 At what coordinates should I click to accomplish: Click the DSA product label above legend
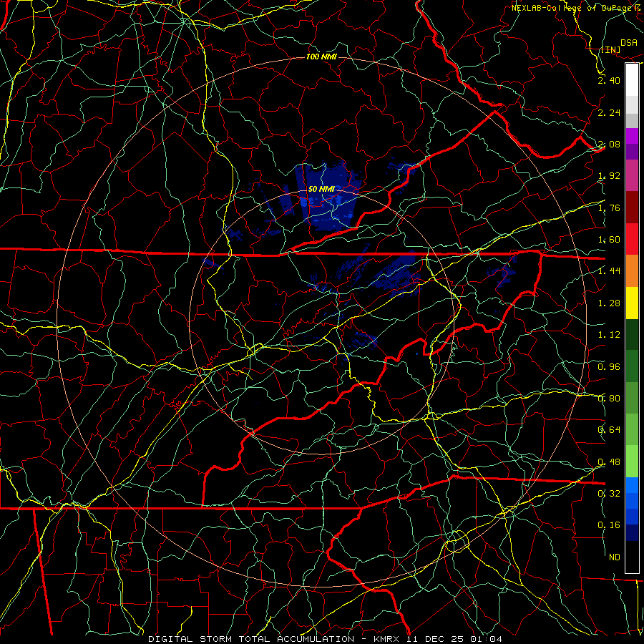coord(629,42)
